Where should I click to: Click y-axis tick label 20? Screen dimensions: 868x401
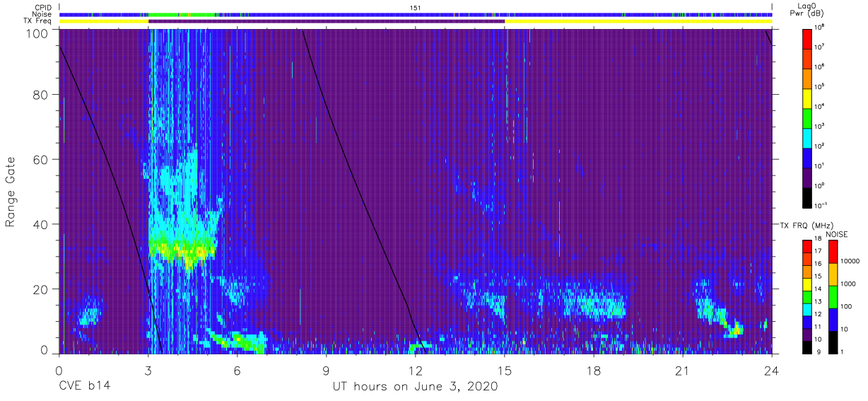point(42,289)
